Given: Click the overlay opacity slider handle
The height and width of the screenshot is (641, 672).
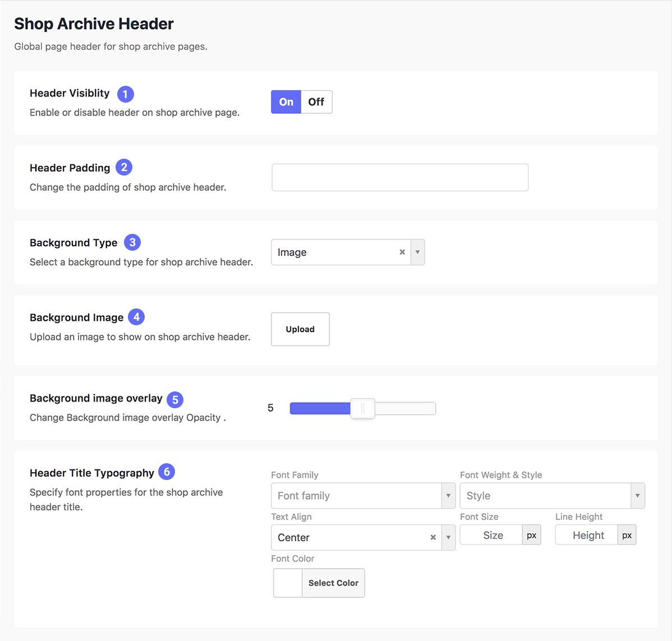Looking at the screenshot, I should [x=362, y=408].
